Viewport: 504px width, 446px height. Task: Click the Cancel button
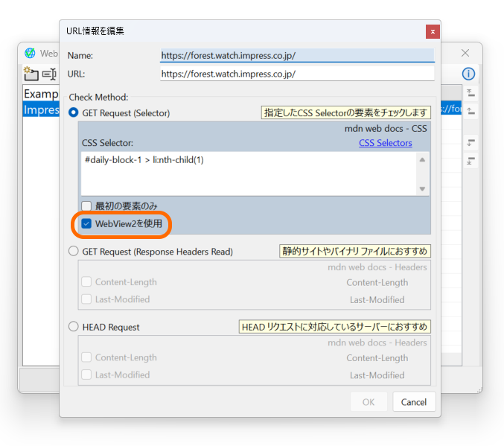(414, 402)
